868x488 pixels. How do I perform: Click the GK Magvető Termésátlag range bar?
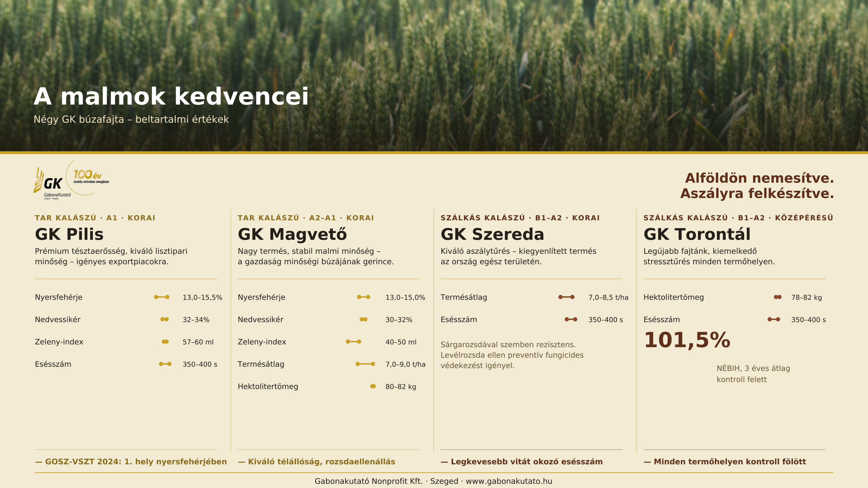[x=365, y=364]
